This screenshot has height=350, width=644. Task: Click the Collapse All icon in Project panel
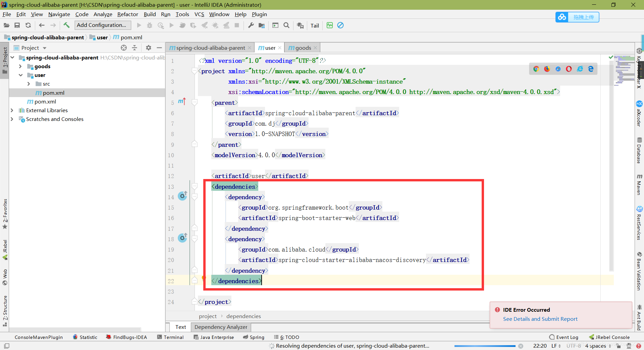pyautogui.click(x=135, y=48)
